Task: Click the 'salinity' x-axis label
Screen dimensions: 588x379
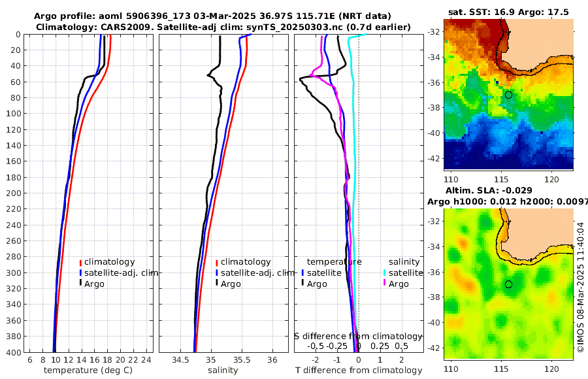Action: coord(223,371)
